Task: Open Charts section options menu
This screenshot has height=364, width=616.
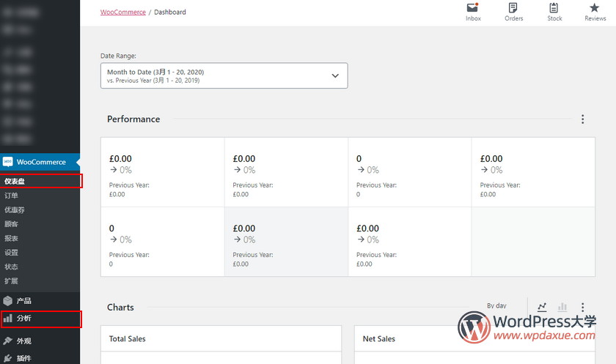Action: [x=583, y=308]
